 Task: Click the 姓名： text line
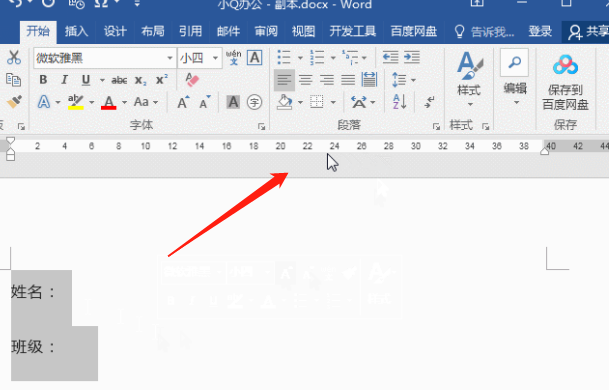tap(34, 292)
